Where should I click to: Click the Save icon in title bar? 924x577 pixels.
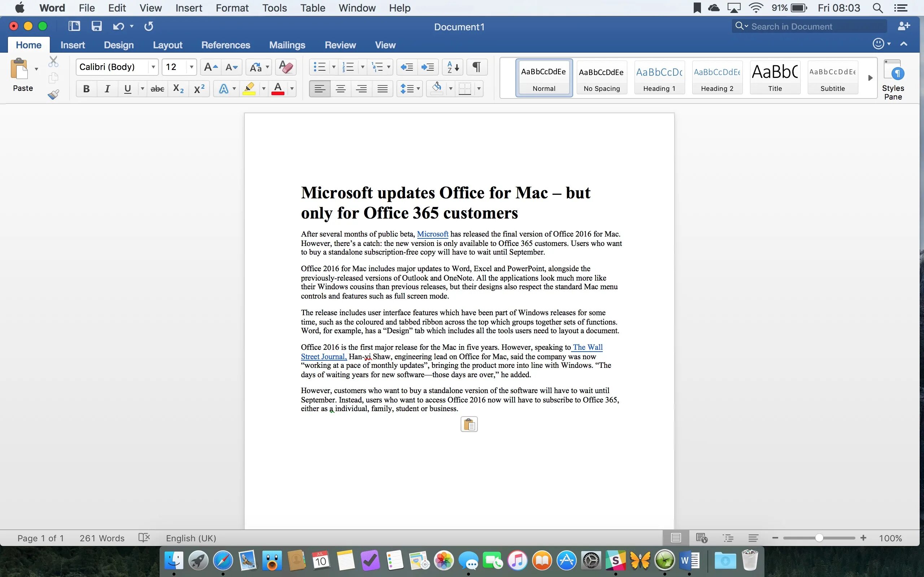pos(96,26)
